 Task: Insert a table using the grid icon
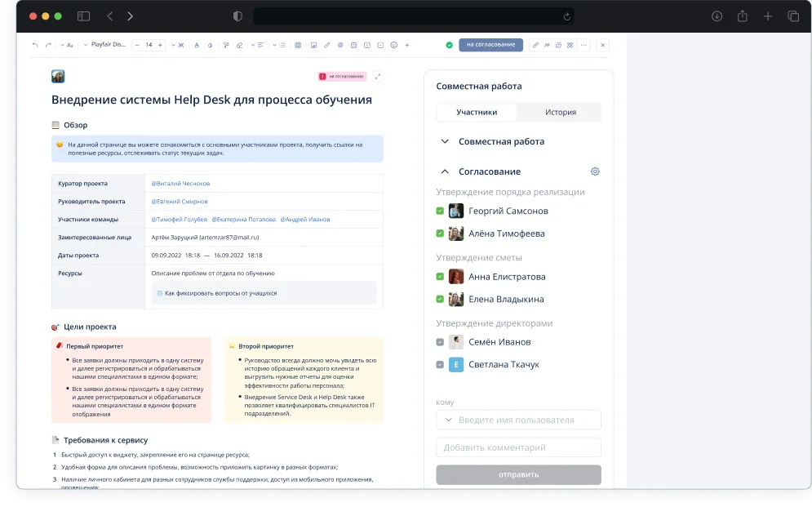coord(299,45)
